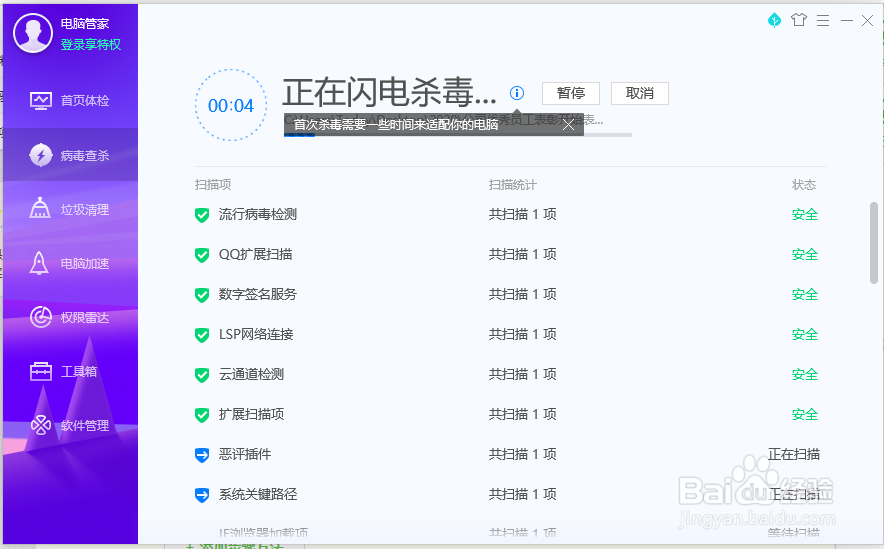Screen dimensions: 884x549
Task: Minimize the 电脑管家 window
Action: tap(847, 21)
